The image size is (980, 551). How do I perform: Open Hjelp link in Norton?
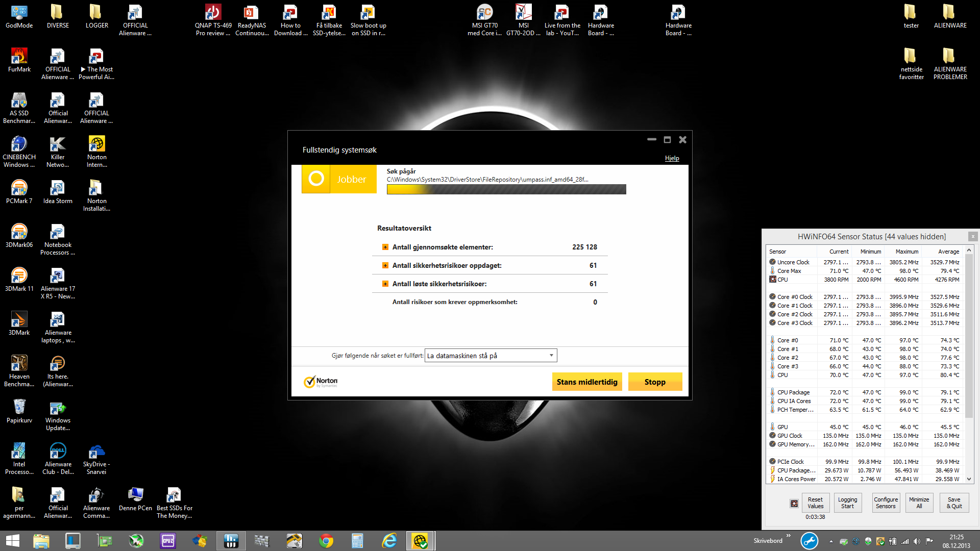[x=672, y=158]
